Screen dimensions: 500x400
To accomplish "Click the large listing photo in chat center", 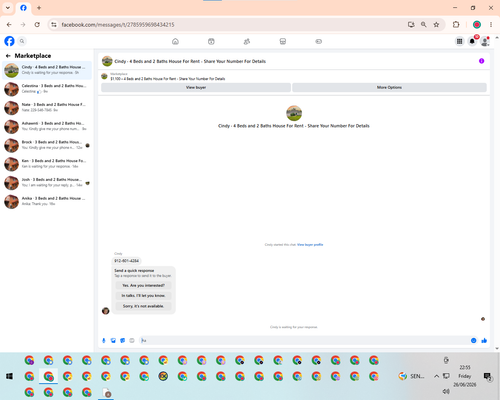I will tap(294, 113).
